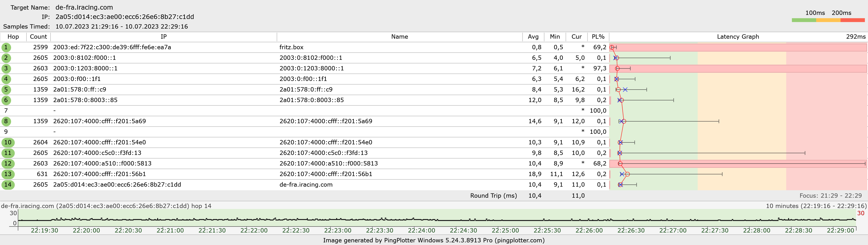The height and width of the screenshot is (245, 868).
Task: Click the PL% column header
Action: (598, 37)
